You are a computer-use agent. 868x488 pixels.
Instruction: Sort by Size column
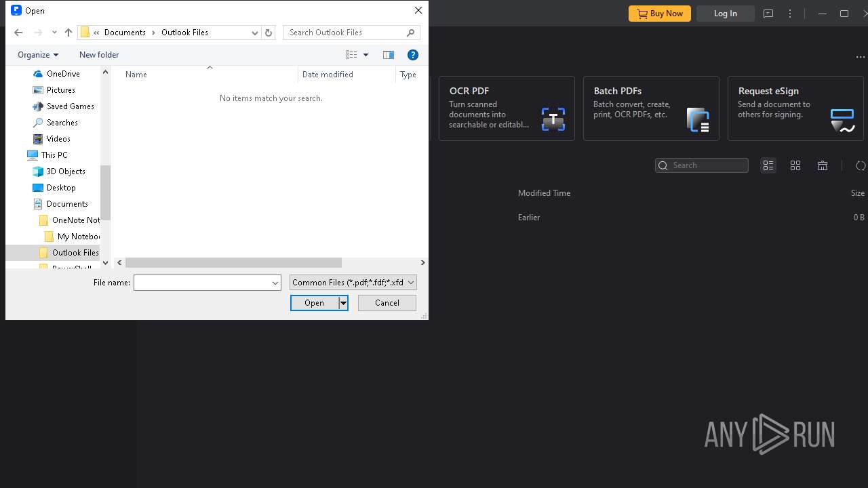click(858, 193)
